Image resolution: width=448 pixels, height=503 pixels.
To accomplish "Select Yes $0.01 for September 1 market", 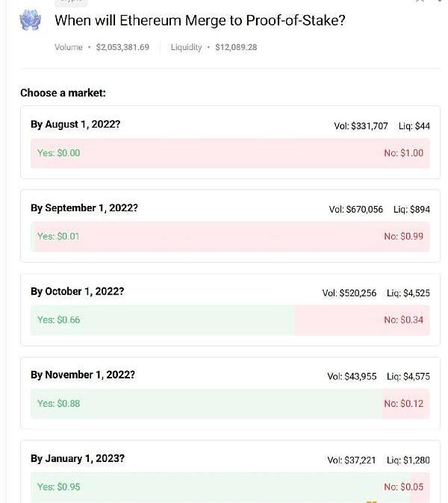I will tap(58, 237).
